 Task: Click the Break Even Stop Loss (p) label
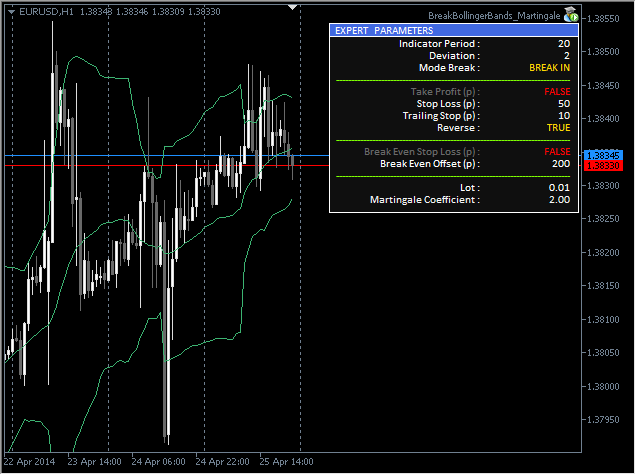(422, 152)
